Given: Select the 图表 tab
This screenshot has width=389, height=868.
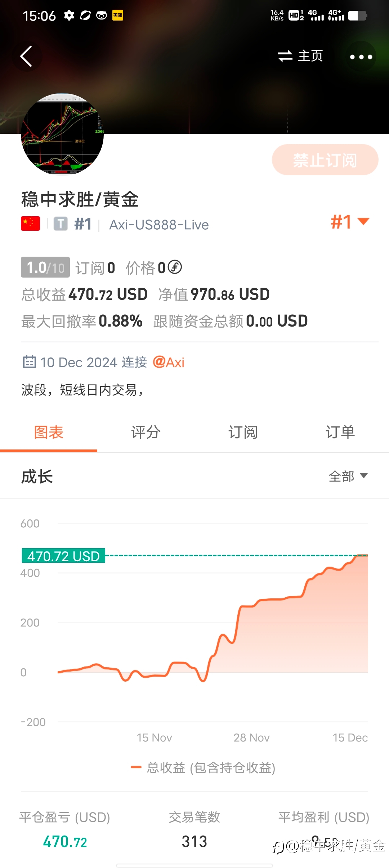Looking at the screenshot, I should (x=49, y=432).
